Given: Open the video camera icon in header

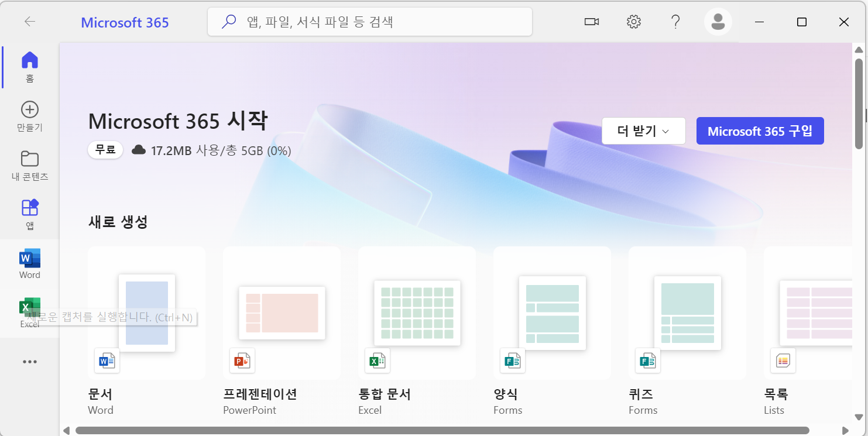Looking at the screenshot, I should tap(591, 22).
